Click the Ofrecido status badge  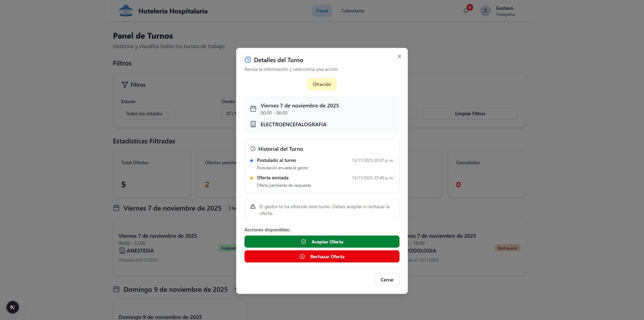321,84
